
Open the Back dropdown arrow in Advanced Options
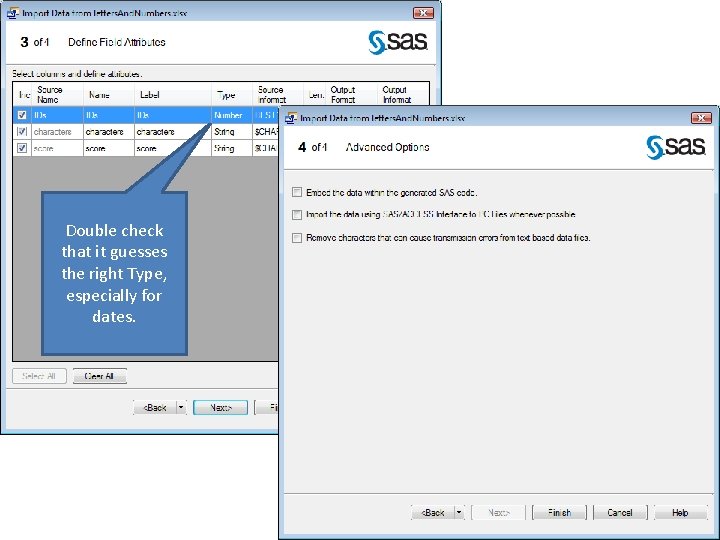pos(459,512)
